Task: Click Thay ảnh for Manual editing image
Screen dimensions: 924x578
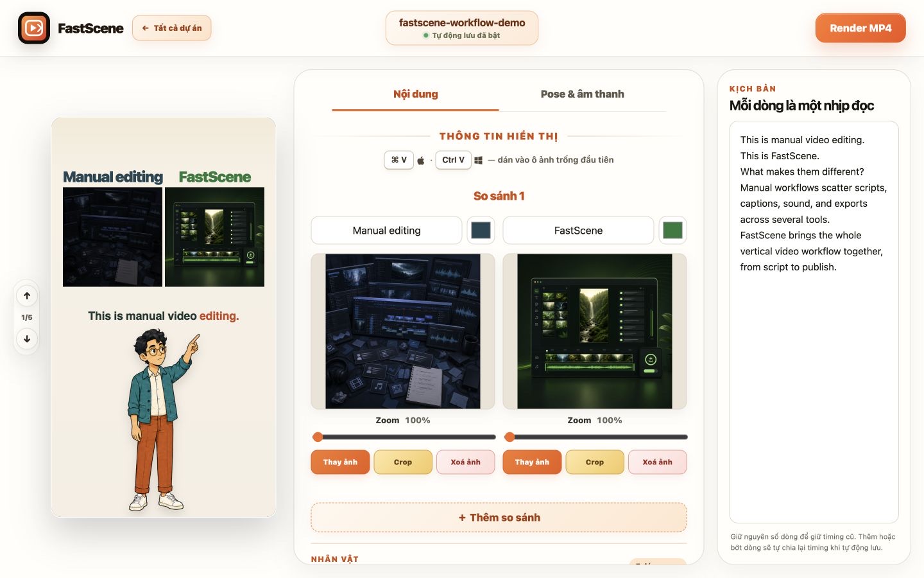Action: pyautogui.click(x=340, y=462)
